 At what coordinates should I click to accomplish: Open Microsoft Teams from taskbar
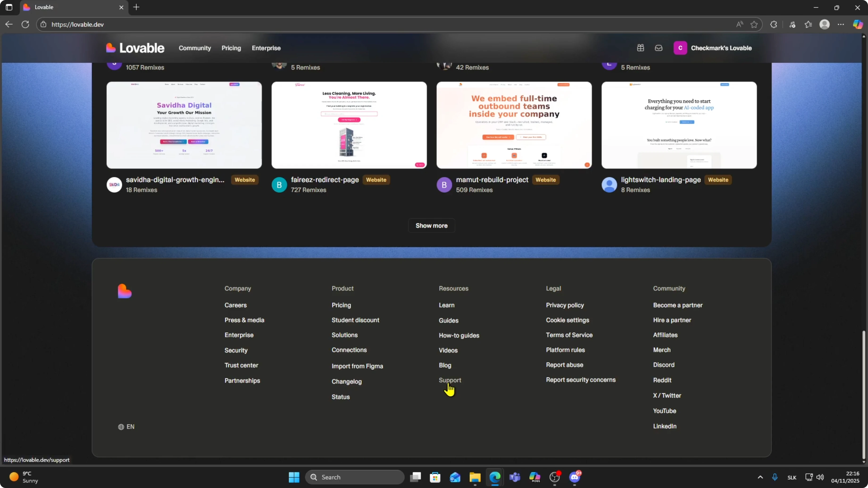click(514, 477)
